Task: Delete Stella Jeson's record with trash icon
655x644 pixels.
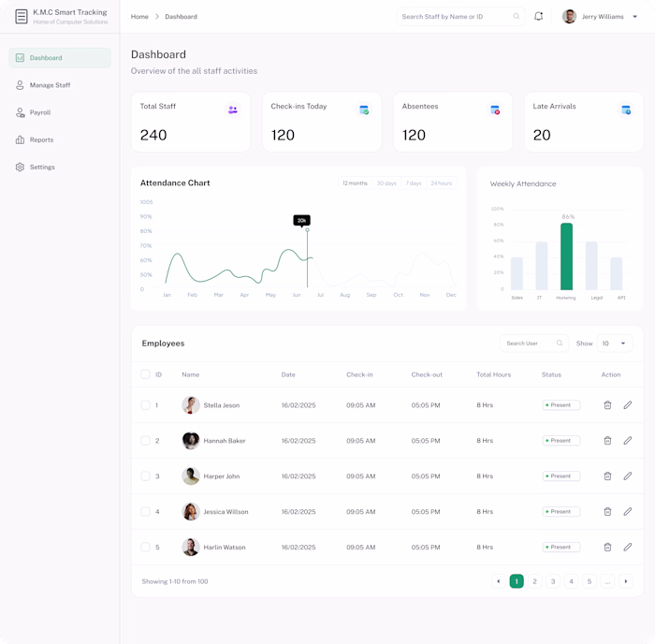Action: point(607,405)
